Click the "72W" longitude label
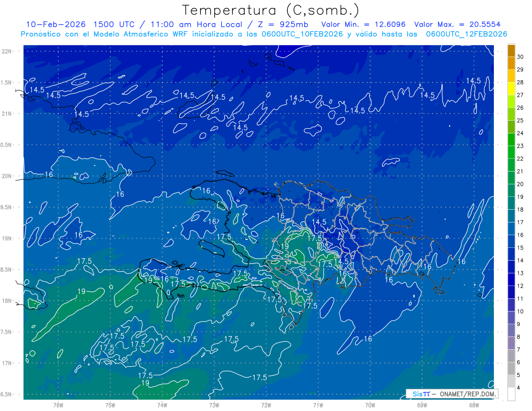The image size is (532, 411). point(266,405)
